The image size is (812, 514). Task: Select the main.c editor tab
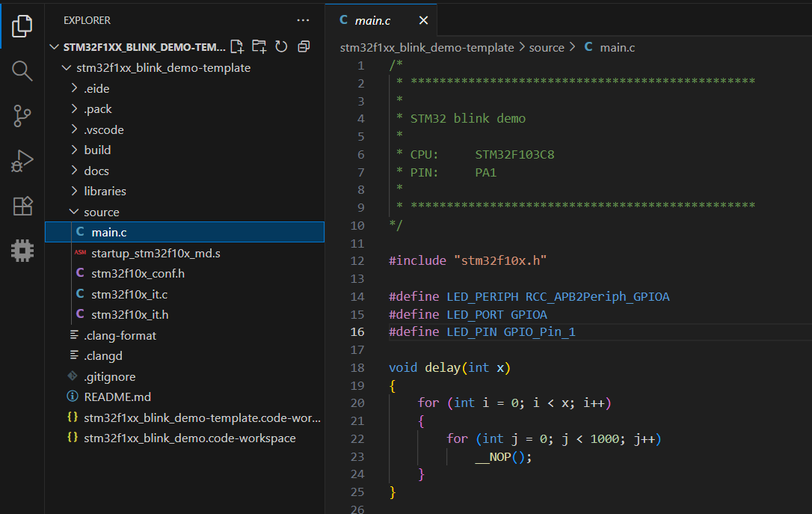point(381,20)
